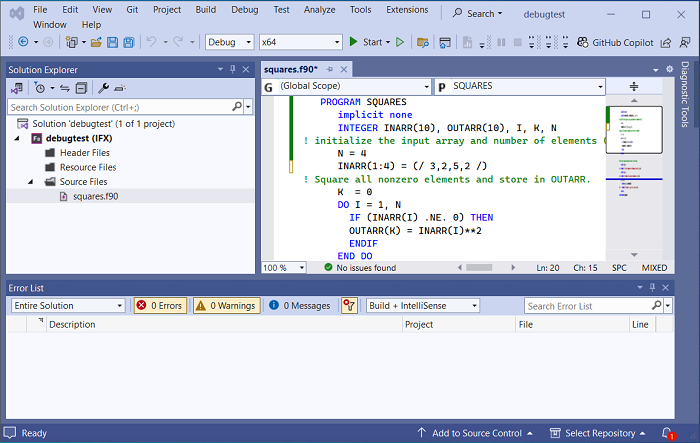700x443 pixels.
Task: Click Collapse All in Solution Explorer toolbar
Action: 81,88
